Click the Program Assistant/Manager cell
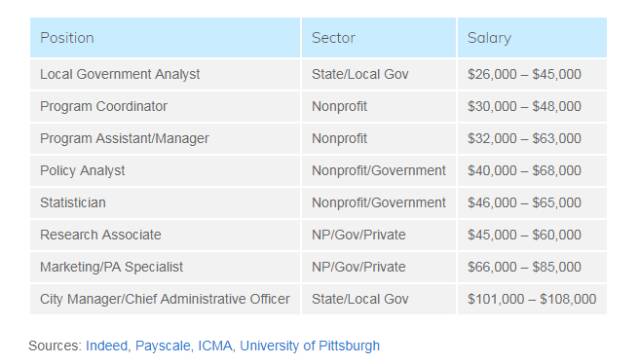The width and height of the screenshot is (640, 364). [x=165, y=139]
